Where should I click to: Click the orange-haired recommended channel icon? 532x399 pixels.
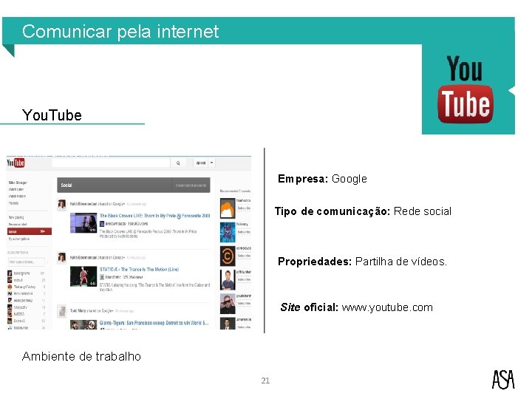[228, 208]
